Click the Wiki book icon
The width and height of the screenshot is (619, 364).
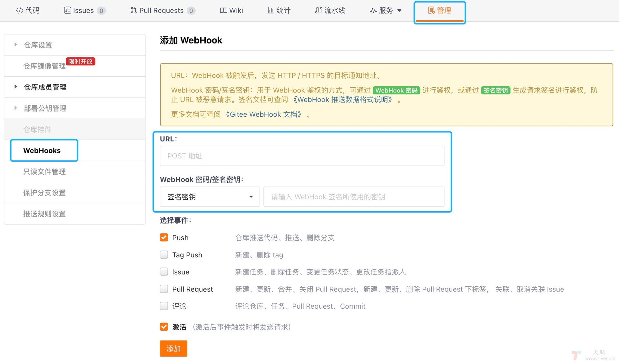click(223, 10)
